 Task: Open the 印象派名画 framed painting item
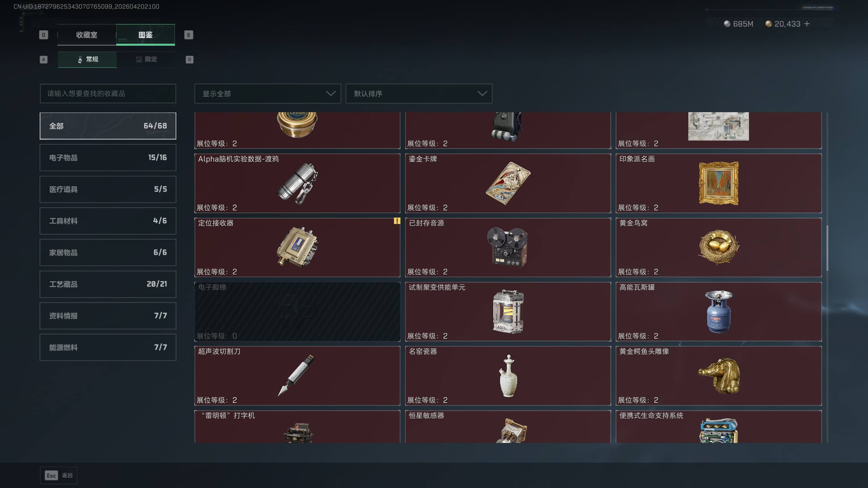coord(718,183)
